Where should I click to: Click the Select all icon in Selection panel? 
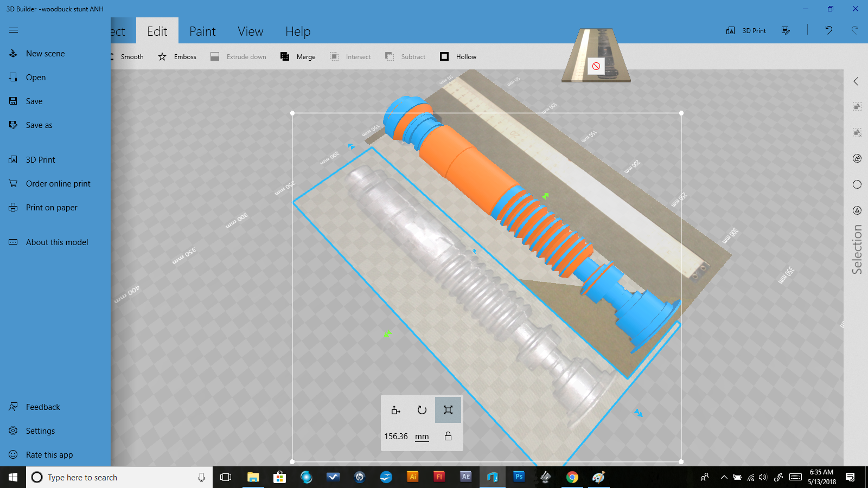point(857,107)
